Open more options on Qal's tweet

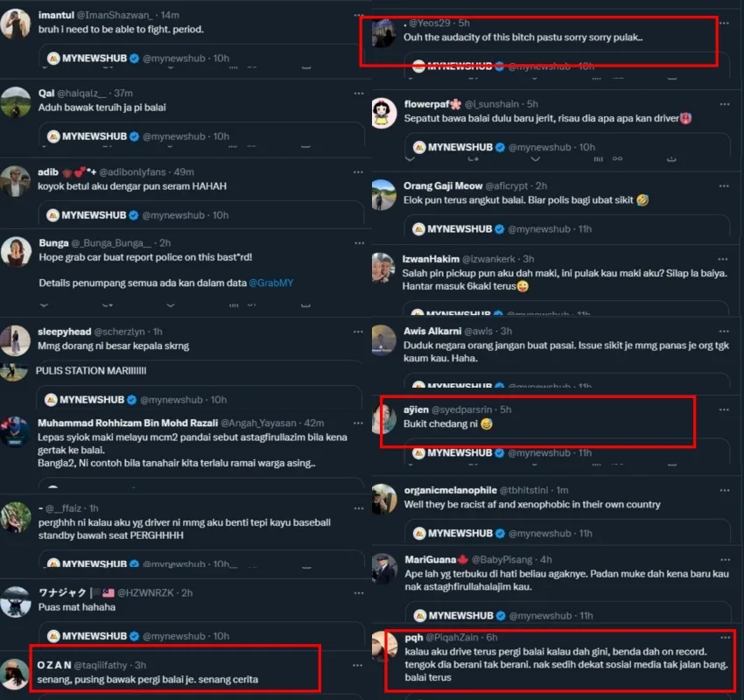tap(359, 94)
